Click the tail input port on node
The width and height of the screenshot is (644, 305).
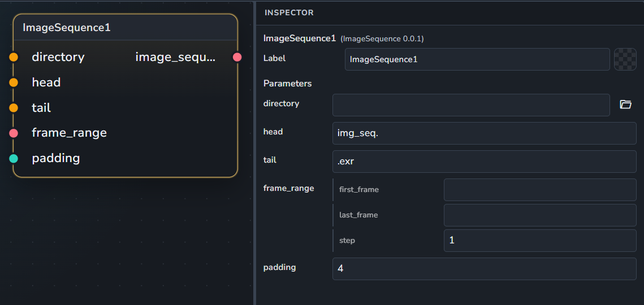tap(14, 108)
